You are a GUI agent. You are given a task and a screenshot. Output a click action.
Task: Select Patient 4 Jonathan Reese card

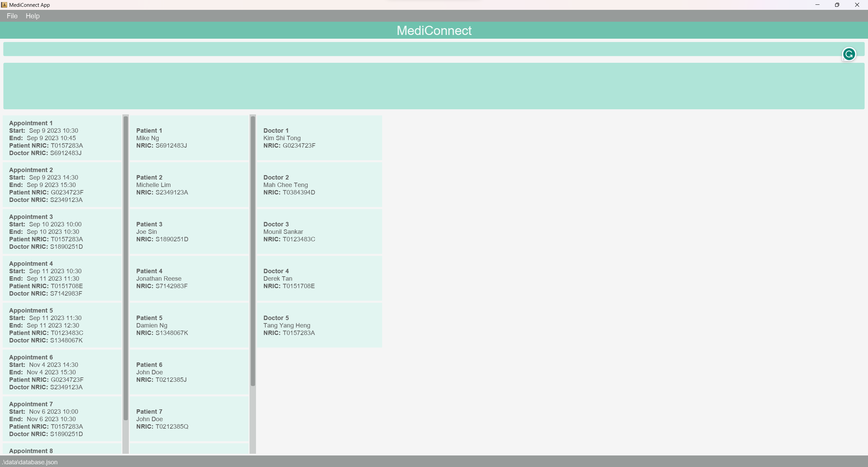pyautogui.click(x=189, y=278)
